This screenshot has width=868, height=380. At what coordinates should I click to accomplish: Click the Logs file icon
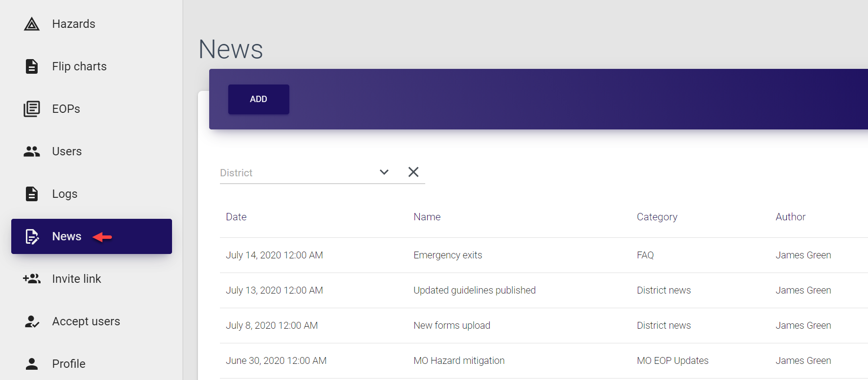pyautogui.click(x=32, y=194)
